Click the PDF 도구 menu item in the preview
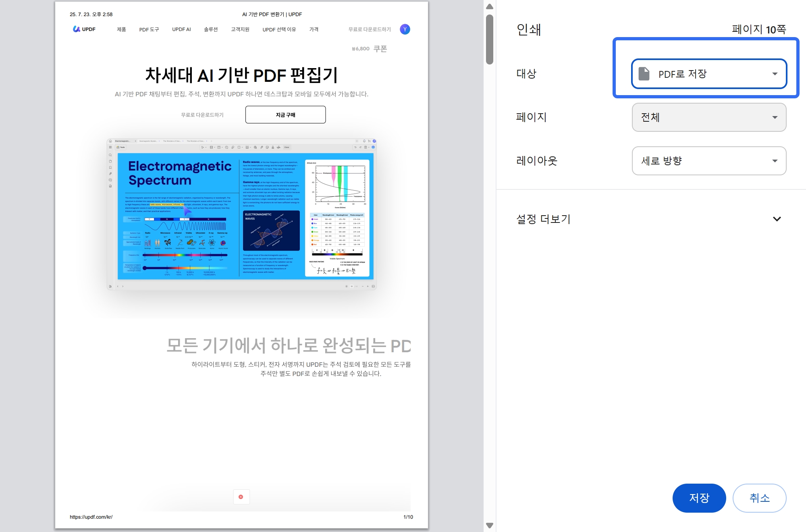This screenshot has height=532, width=806. (x=149, y=29)
